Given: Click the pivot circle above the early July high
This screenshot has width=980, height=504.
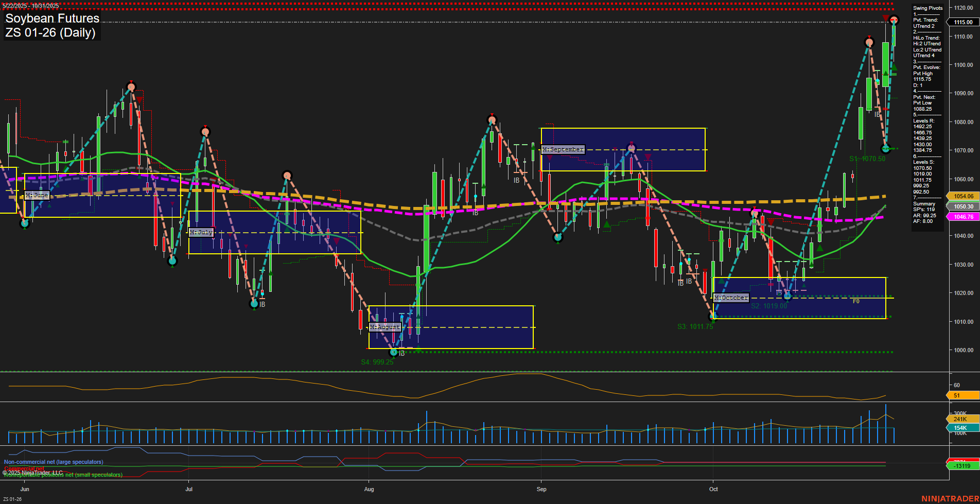Looking at the screenshot, I should click(x=205, y=133).
